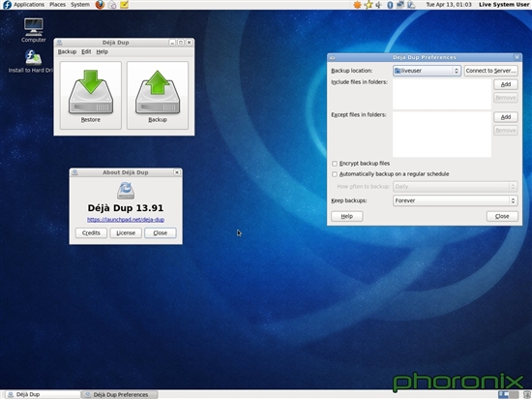Open Backup menu in Déjà Dup window
This screenshot has height=399, width=532.
pos(67,51)
